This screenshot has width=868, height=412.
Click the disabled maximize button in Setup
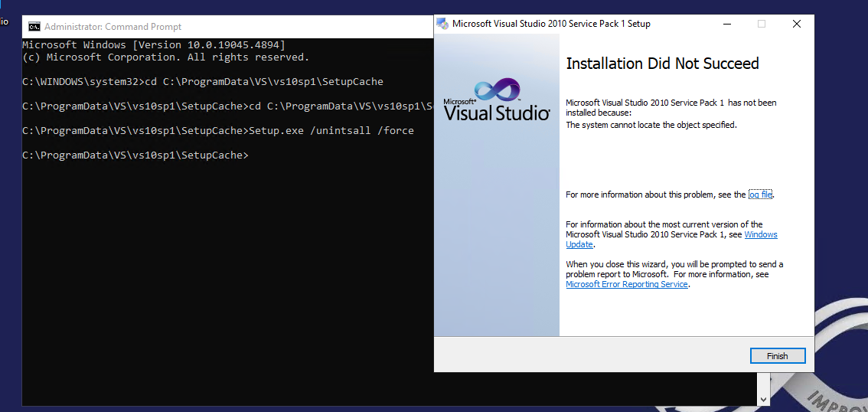pos(761,24)
